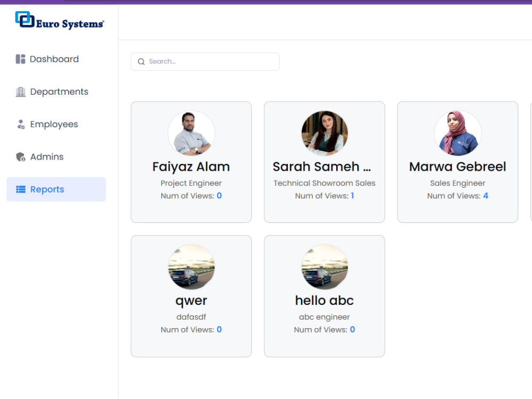
Task: Open Faiyaz Alam's profile photo
Action: (192, 134)
